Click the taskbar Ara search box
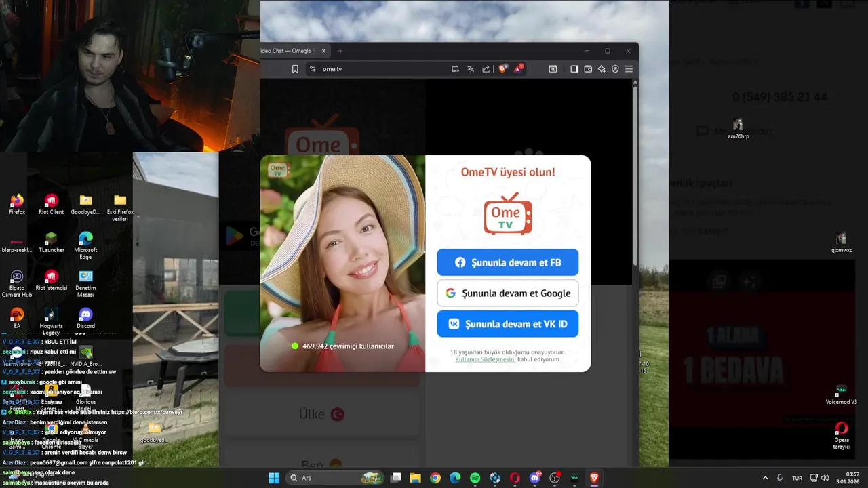This screenshot has height=488, width=868. pos(336,478)
